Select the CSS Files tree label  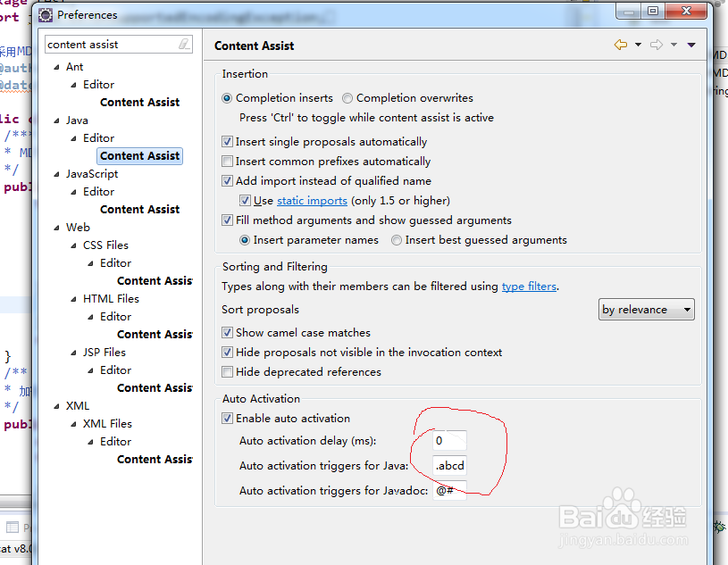[106, 245]
